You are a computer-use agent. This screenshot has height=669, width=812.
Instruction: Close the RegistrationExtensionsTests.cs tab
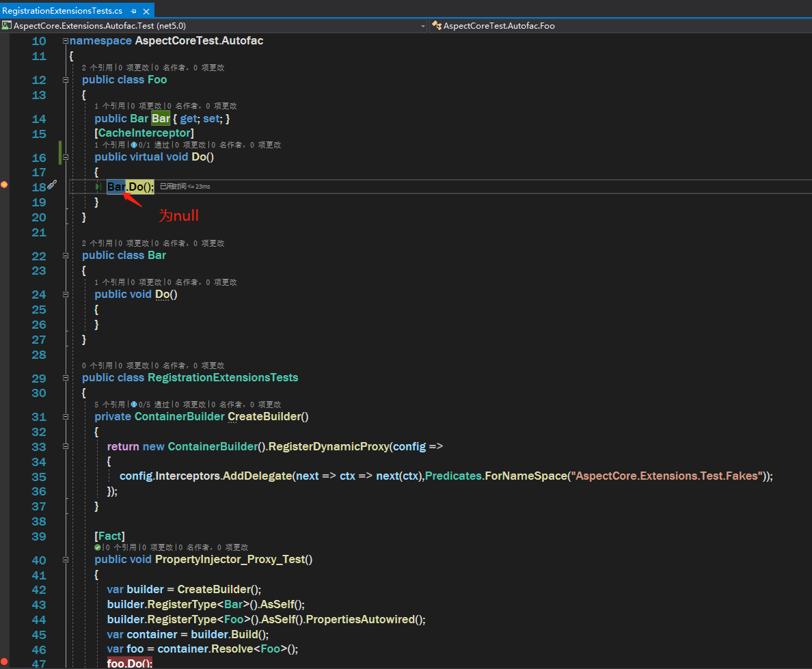(146, 11)
